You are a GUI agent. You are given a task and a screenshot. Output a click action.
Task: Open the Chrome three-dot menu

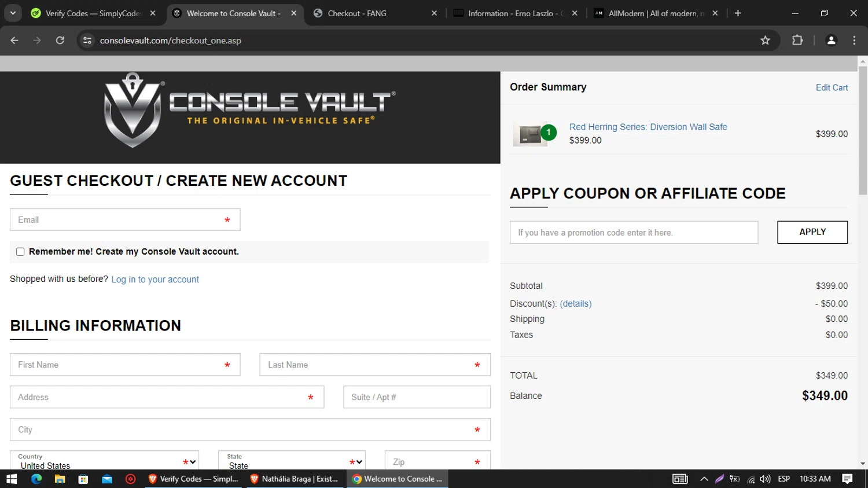[854, 41]
